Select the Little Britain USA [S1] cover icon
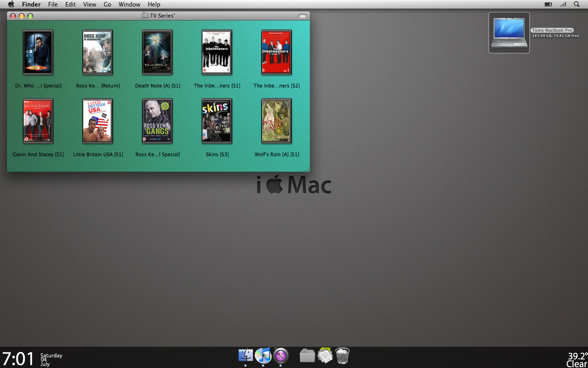This screenshot has width=588, height=368. click(x=98, y=121)
